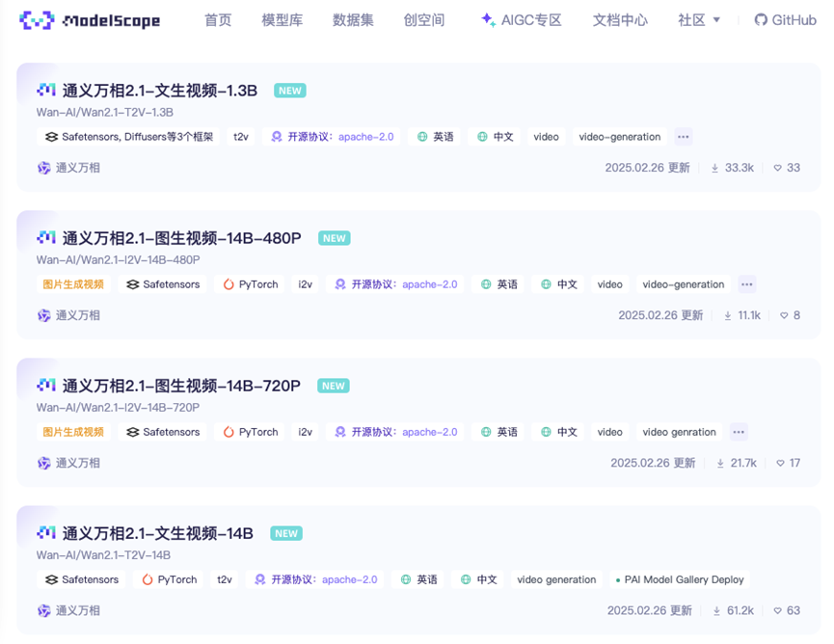834x644 pixels.
Task: Click Safetensors stack icon on I2V-14B-480P card
Action: pyautogui.click(x=132, y=284)
